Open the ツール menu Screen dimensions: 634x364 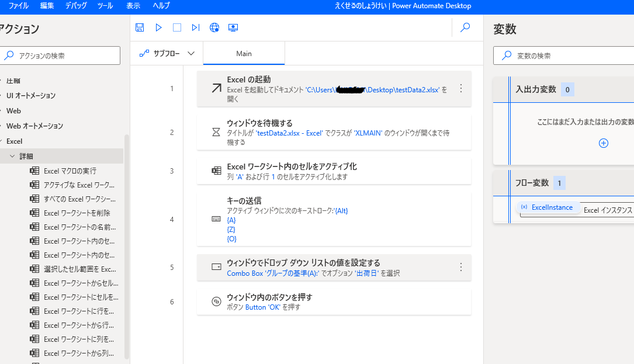[105, 6]
